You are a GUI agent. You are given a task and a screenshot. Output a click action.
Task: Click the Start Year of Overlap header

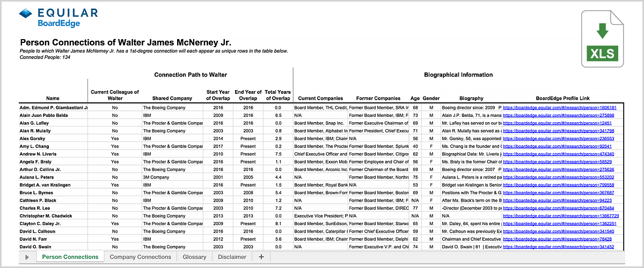pyautogui.click(x=218, y=95)
